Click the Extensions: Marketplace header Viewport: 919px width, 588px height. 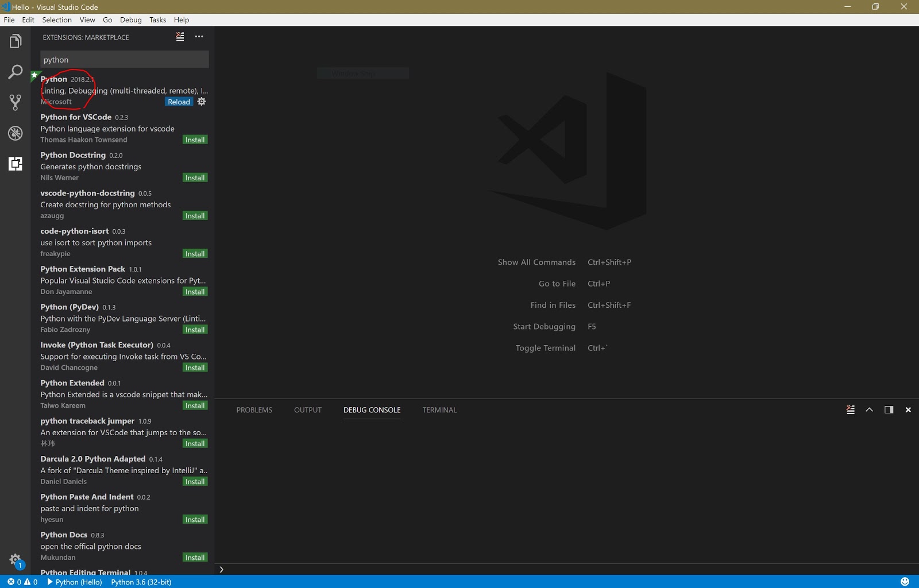click(x=86, y=37)
